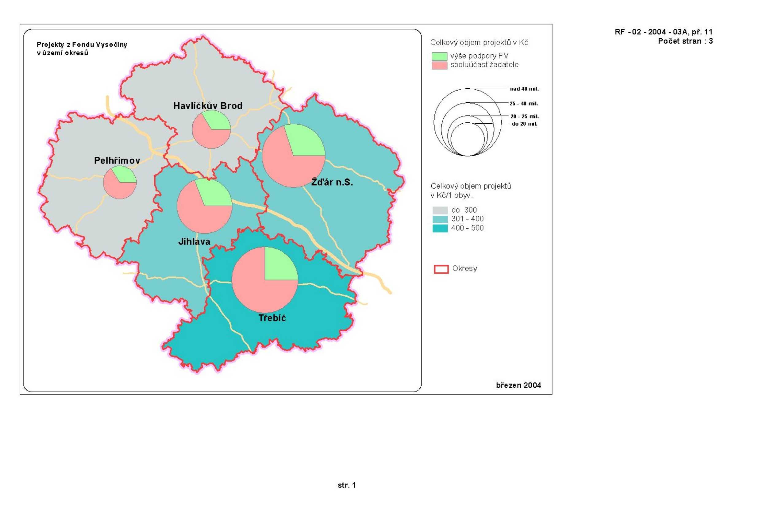Click the výše podpory FV label

[479, 56]
